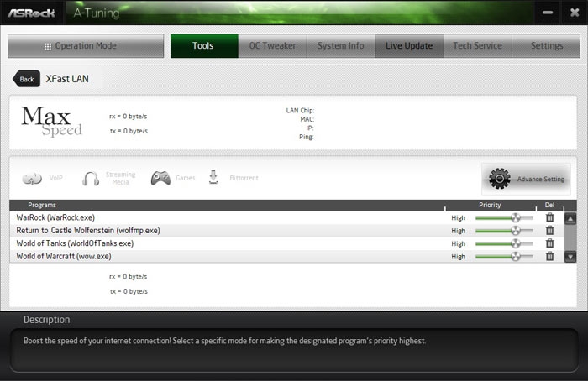Click the VoIP mode label
The height and width of the screenshot is (381, 588).
pyautogui.click(x=56, y=178)
